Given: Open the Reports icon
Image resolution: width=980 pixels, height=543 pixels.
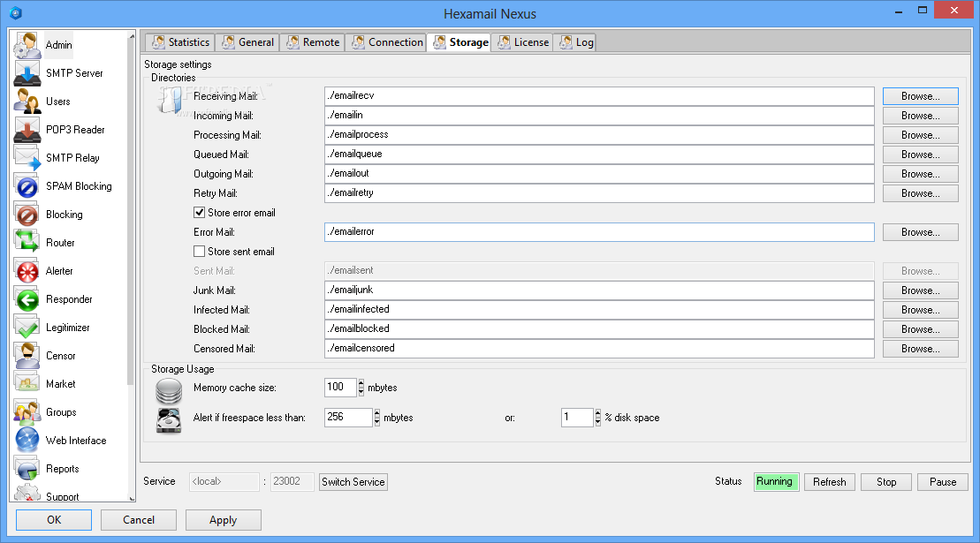Looking at the screenshot, I should [x=27, y=469].
